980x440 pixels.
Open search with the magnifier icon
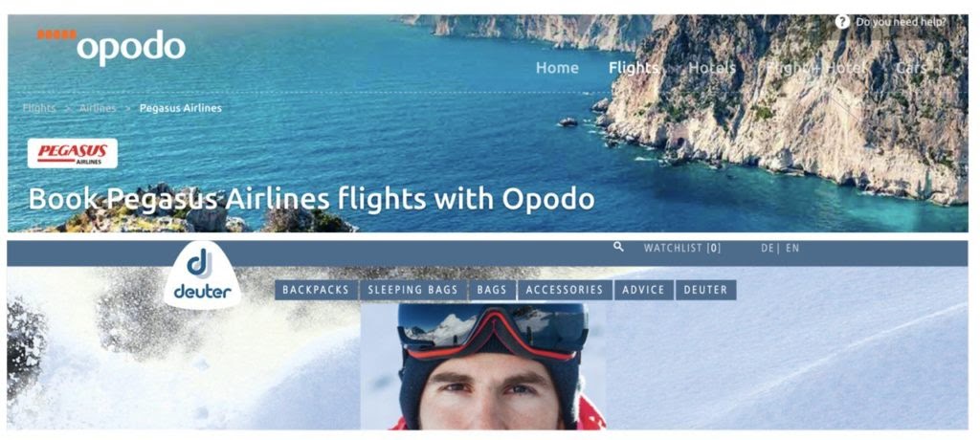tap(619, 247)
